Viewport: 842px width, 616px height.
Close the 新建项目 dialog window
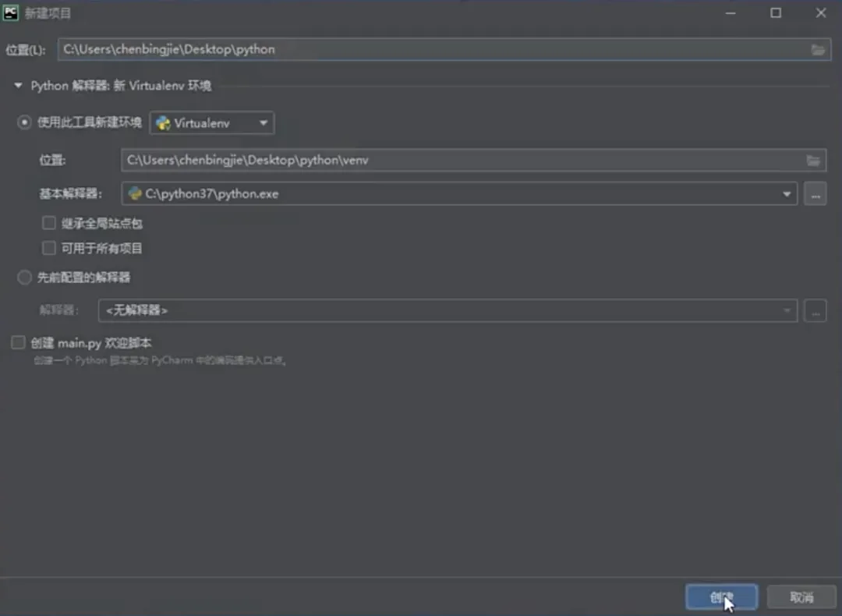coord(820,13)
